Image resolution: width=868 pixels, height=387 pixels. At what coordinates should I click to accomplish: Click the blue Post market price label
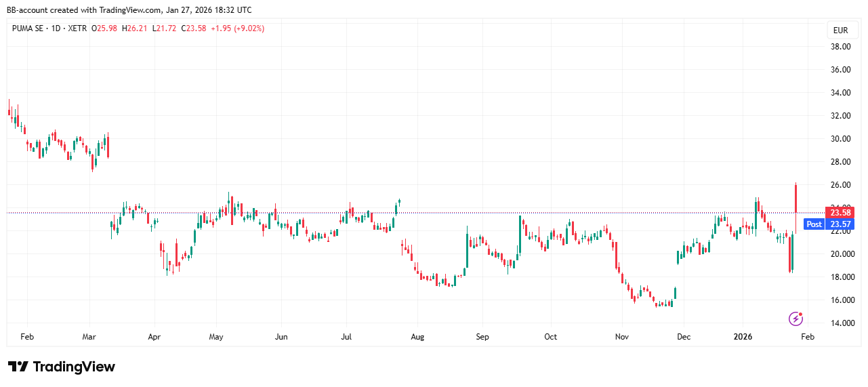click(828, 224)
